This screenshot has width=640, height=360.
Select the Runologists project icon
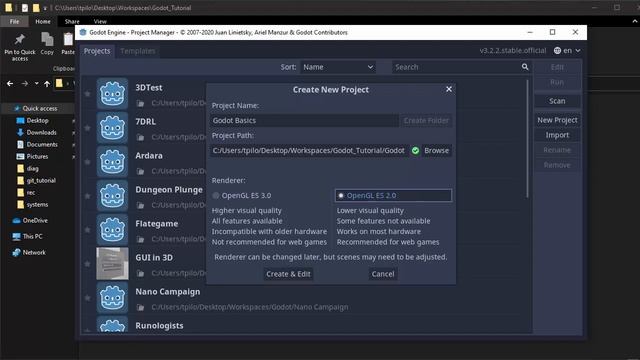click(x=112, y=324)
